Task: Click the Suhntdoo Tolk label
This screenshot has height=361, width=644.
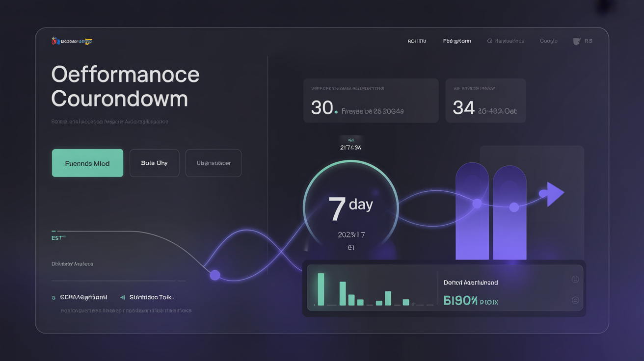Action: coord(151,297)
